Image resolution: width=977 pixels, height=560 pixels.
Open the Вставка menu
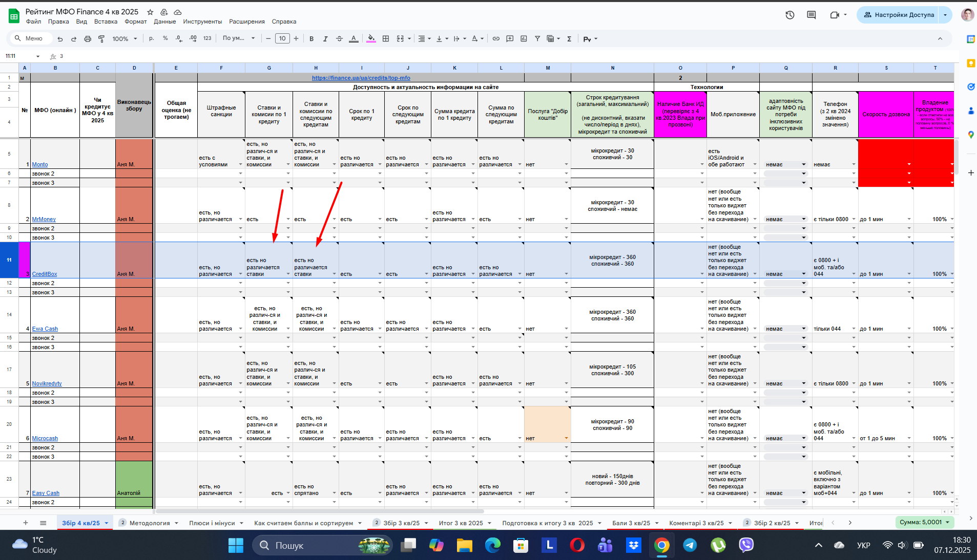point(106,21)
